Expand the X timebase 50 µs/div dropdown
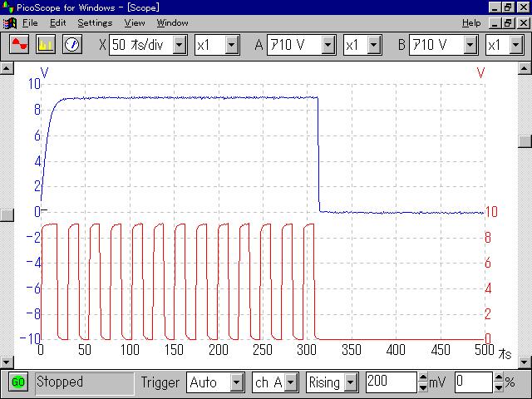This screenshot has width=532, height=399. click(x=180, y=45)
